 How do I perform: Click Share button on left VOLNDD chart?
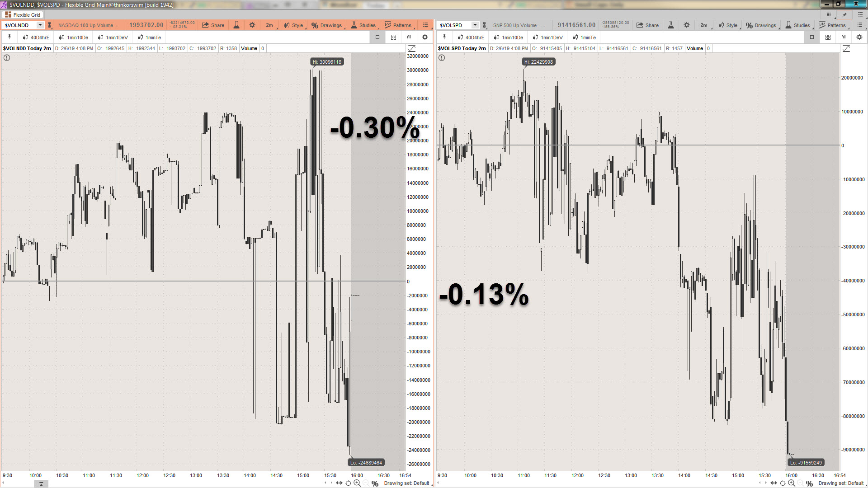(213, 25)
